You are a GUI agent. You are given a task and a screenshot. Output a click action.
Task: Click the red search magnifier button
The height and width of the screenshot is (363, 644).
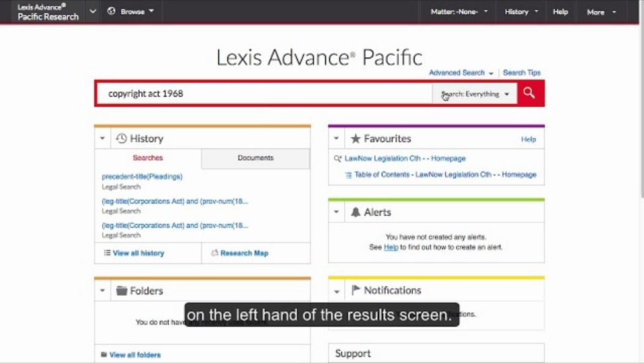(x=530, y=93)
